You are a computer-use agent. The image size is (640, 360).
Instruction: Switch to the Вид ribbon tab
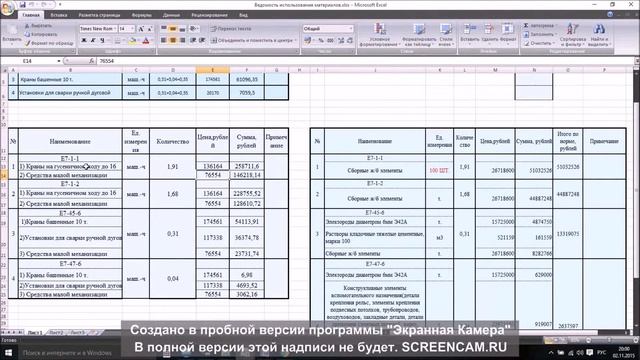point(243,15)
